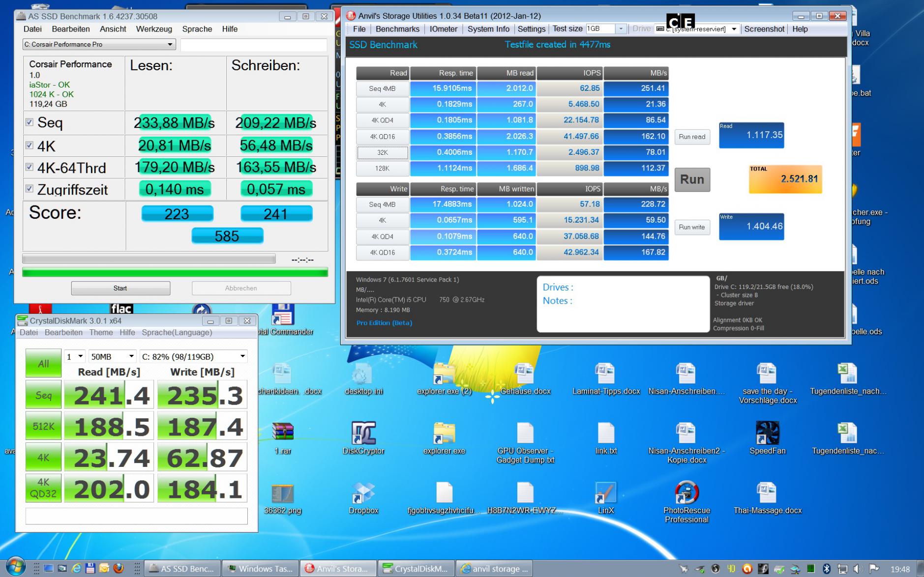Open the run count dropdown in CrystalDiskMark

75,356
